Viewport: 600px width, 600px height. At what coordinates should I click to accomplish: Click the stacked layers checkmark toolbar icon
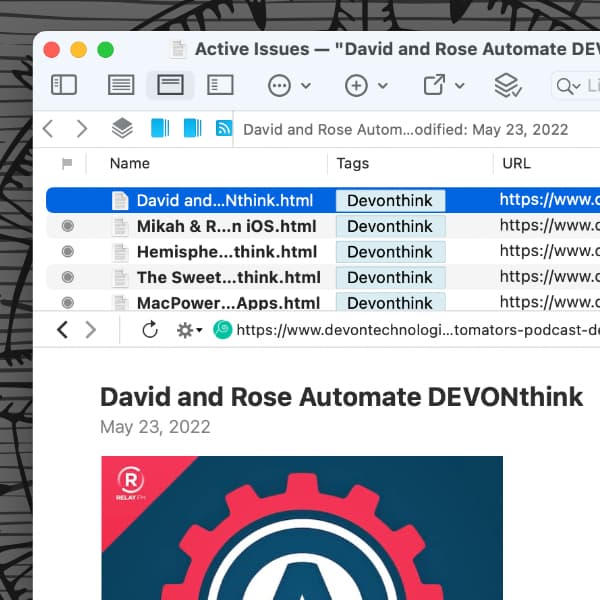click(507, 85)
